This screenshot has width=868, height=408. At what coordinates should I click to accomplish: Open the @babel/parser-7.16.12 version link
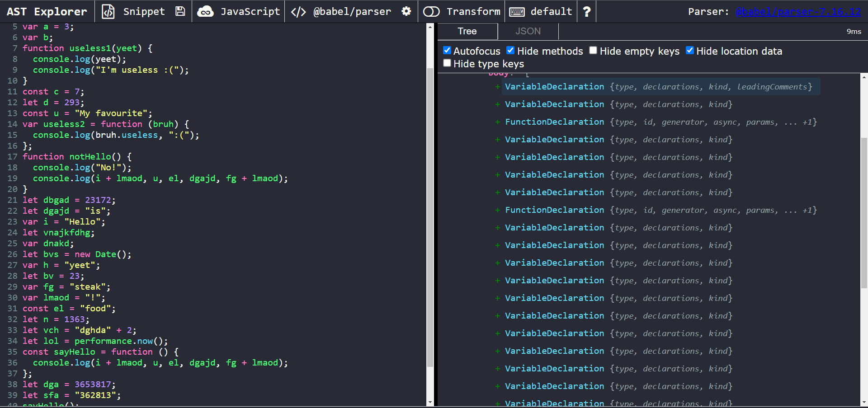(799, 11)
